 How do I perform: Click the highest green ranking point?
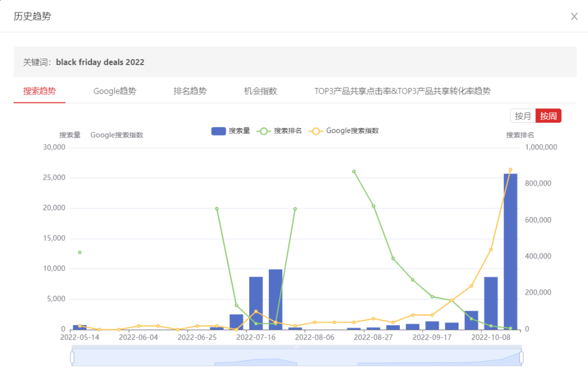click(x=354, y=171)
